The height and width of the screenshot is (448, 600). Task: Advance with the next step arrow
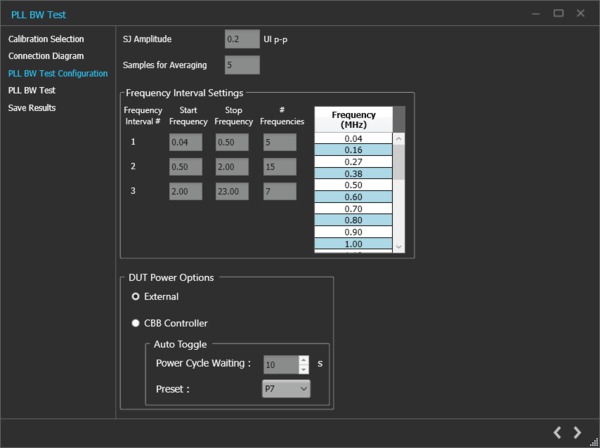tap(577, 433)
